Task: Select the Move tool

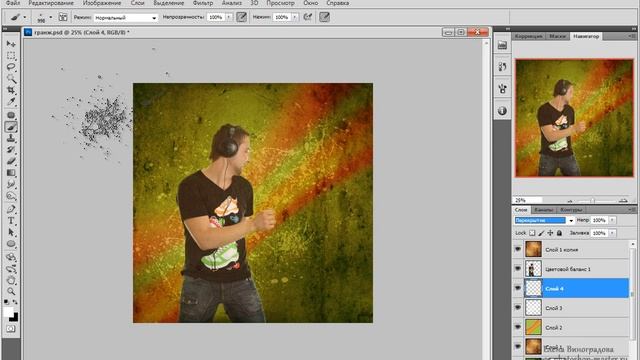Action: pos(11,44)
